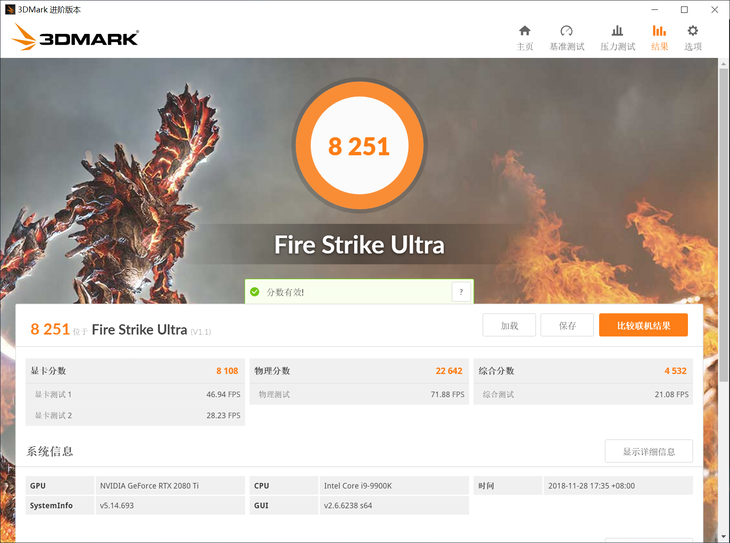Maximize the 3DMark window
This screenshot has width=730, height=543.
click(x=684, y=9)
